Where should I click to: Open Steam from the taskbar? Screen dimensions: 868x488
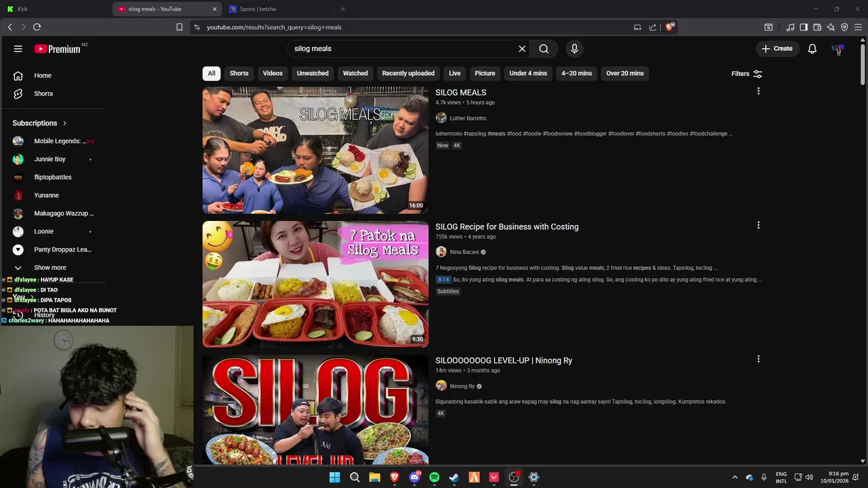pos(454,477)
